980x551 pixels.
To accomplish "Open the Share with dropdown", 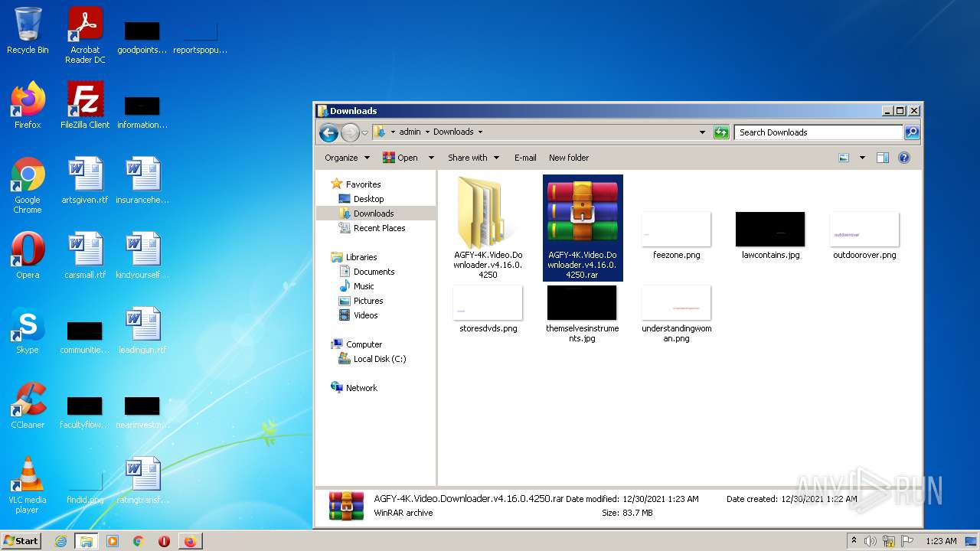I will pos(473,158).
